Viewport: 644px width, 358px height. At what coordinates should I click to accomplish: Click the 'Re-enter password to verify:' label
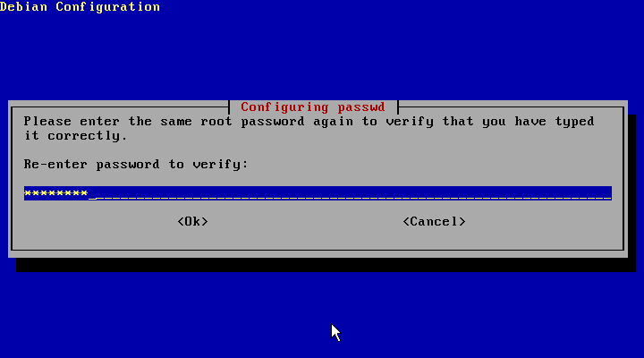pyautogui.click(x=136, y=165)
